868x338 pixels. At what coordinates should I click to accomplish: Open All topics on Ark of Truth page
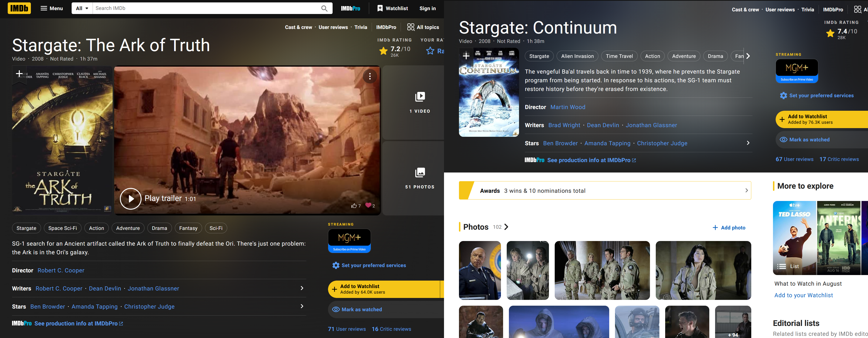click(423, 27)
